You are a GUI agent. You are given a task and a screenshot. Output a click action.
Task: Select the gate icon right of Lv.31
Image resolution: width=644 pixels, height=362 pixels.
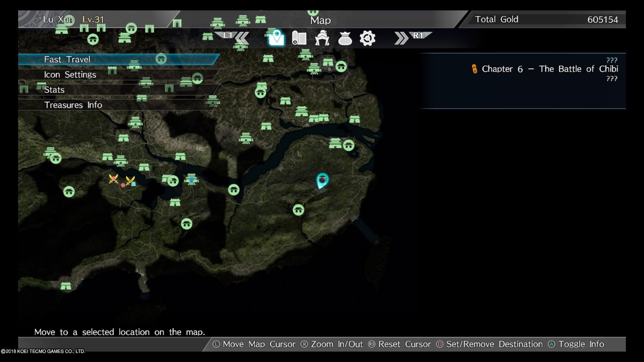click(177, 23)
